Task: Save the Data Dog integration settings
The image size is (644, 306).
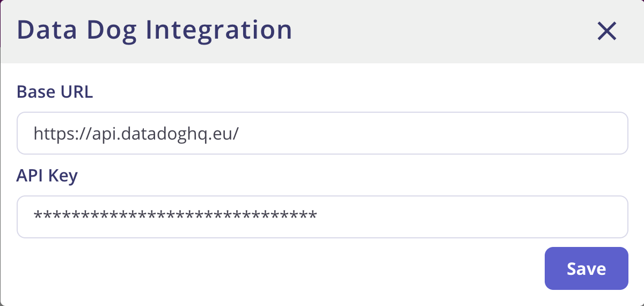Action: (x=586, y=268)
